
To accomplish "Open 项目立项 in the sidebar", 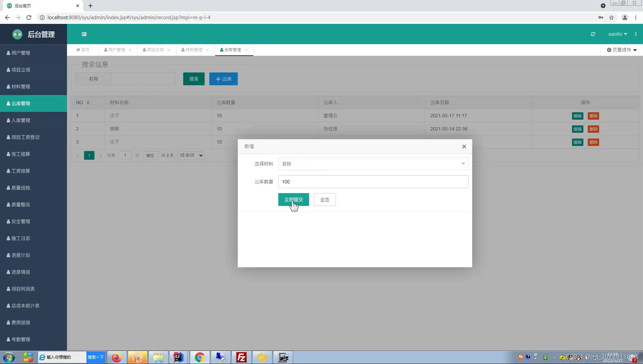I will (33, 70).
